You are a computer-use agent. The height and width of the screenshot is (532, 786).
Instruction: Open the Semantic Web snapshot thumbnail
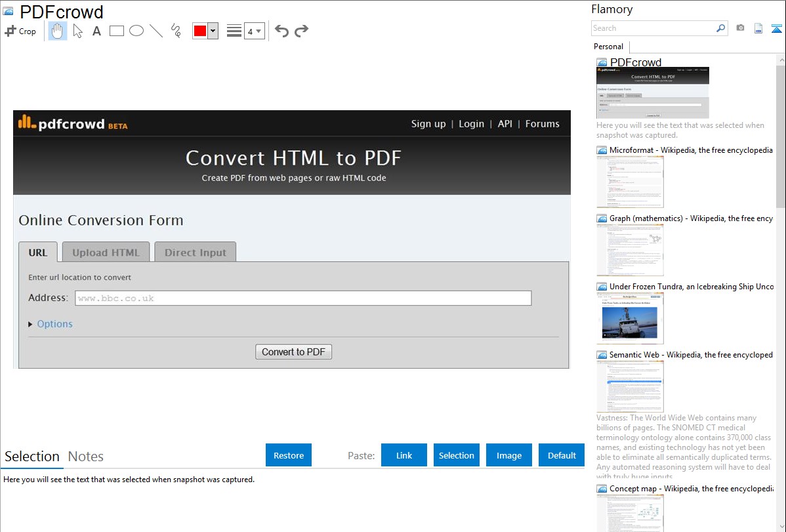click(630, 386)
